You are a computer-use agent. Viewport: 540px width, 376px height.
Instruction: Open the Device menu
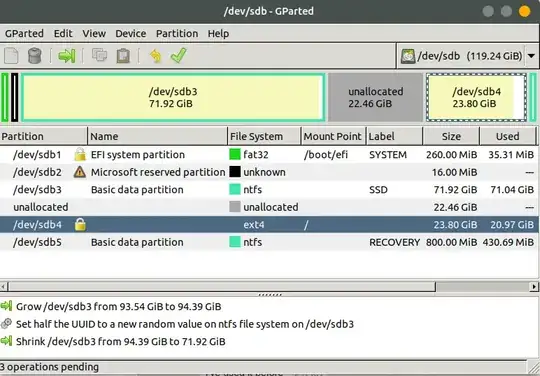[x=131, y=33]
